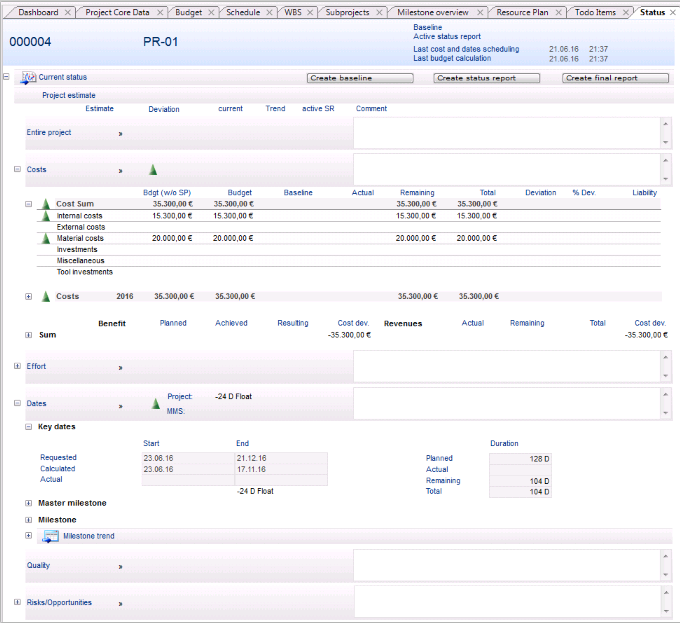
Task: Click the Active status report label
Action: pyautogui.click(x=447, y=36)
